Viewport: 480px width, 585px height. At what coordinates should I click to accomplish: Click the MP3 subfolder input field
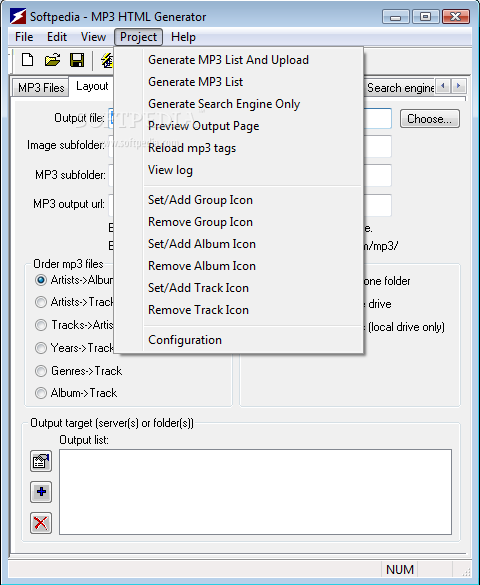[377, 175]
